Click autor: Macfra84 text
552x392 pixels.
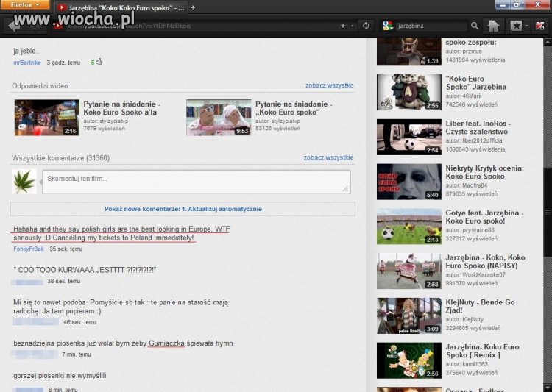(467, 185)
